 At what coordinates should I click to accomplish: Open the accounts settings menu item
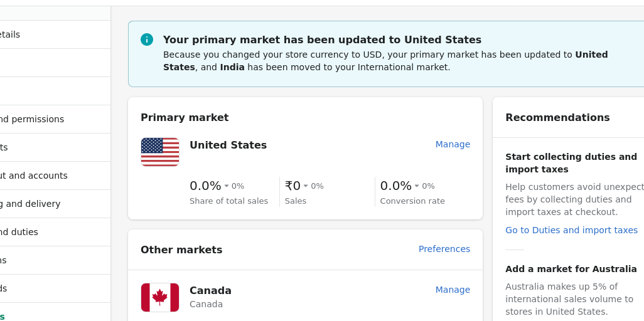(34, 176)
